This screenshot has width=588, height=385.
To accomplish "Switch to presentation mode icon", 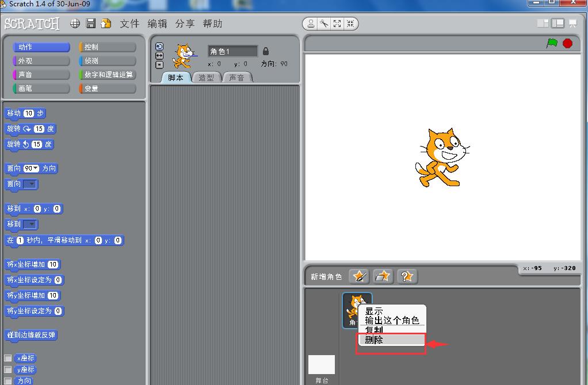I will [572, 24].
